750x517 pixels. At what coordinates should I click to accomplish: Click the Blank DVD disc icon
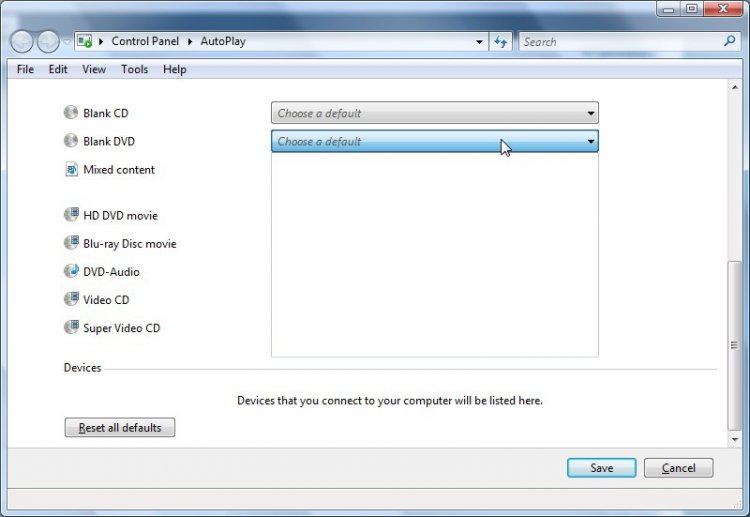pyautogui.click(x=71, y=141)
